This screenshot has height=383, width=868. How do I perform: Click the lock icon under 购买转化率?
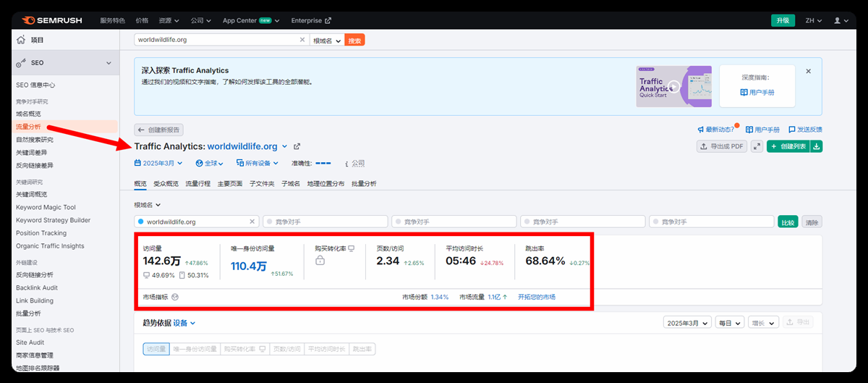[320, 261]
